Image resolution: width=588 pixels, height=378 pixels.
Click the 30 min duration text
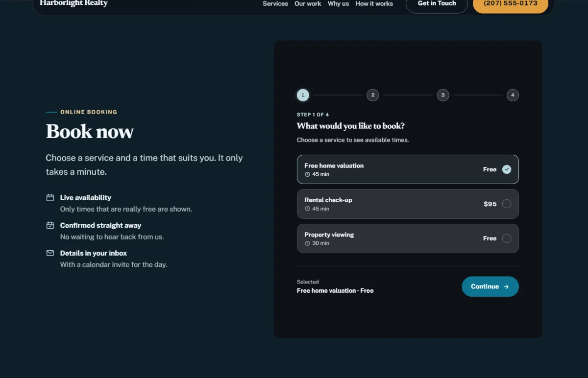[x=320, y=243]
